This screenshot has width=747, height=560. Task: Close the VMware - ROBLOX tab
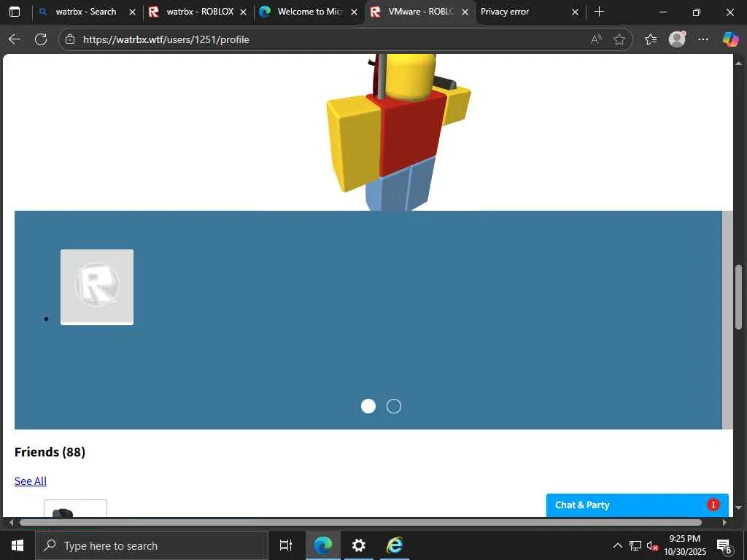[465, 12]
